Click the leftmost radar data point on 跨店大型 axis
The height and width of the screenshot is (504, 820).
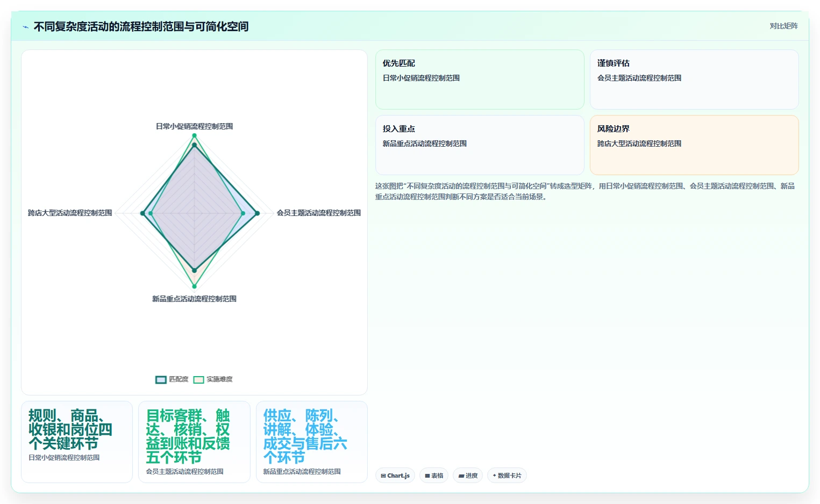tap(142, 213)
